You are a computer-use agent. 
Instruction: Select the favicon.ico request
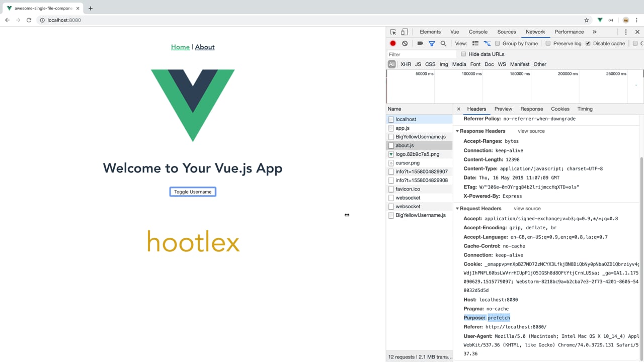pyautogui.click(x=420, y=189)
